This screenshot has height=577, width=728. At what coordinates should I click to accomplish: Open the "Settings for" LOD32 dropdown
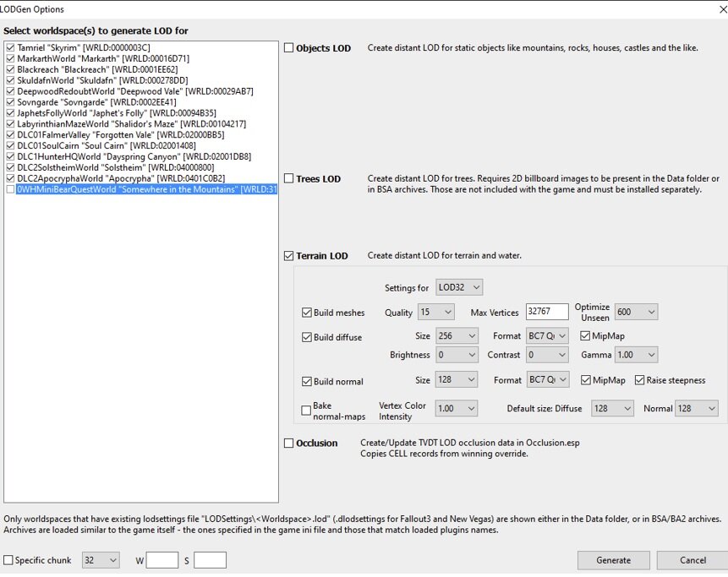click(459, 287)
